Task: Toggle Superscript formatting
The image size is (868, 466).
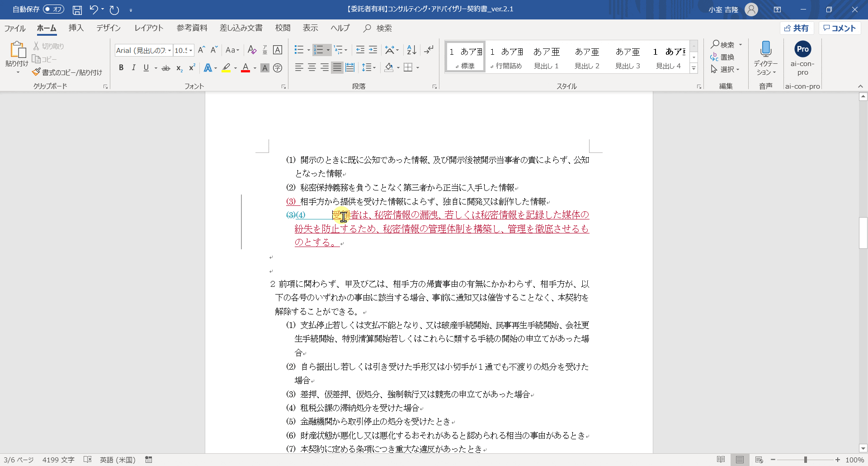Action: (192, 68)
